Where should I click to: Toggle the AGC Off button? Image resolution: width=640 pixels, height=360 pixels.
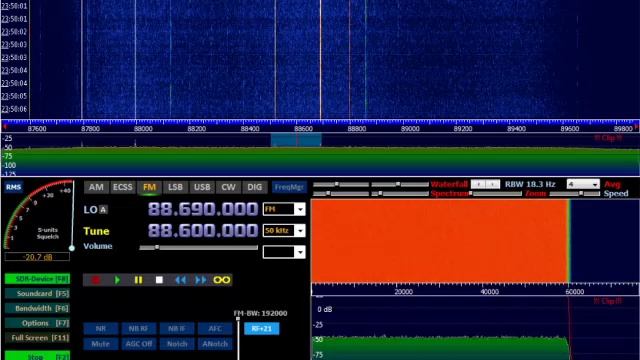coord(139,344)
